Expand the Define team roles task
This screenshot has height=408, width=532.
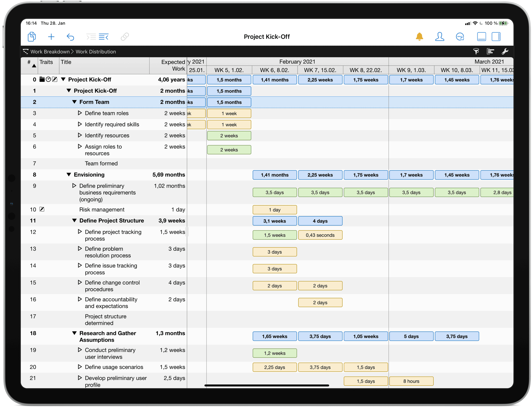point(80,113)
